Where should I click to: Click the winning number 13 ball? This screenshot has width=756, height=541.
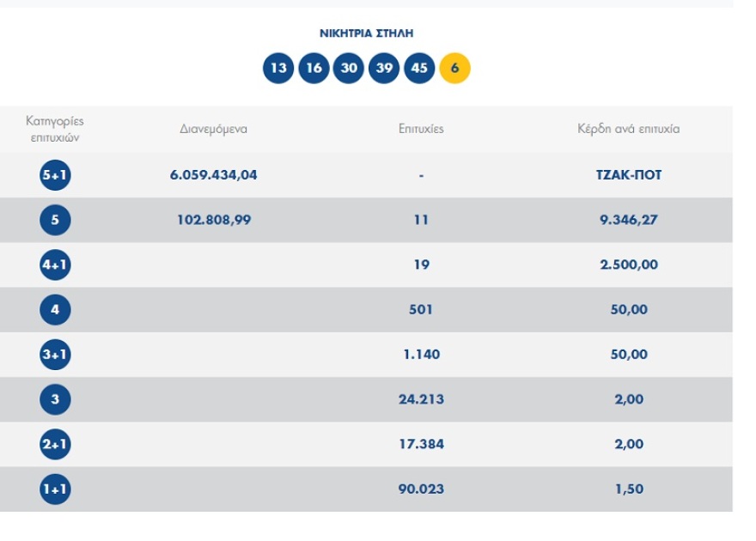point(278,69)
